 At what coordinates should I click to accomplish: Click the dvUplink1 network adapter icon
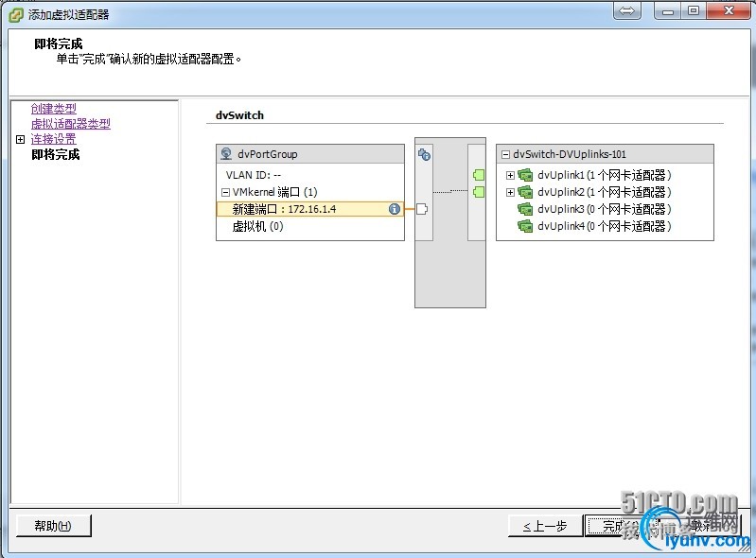click(525, 175)
